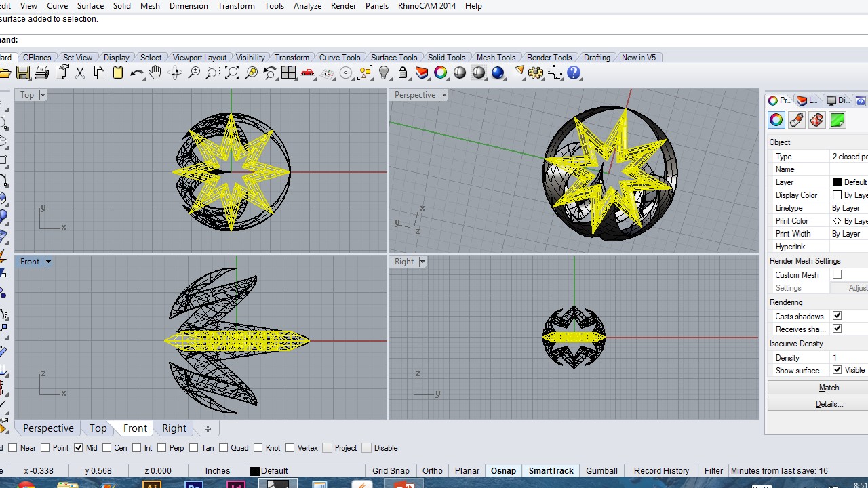
Task: Open the Layer Default dropdown in Properties
Action: click(x=849, y=182)
